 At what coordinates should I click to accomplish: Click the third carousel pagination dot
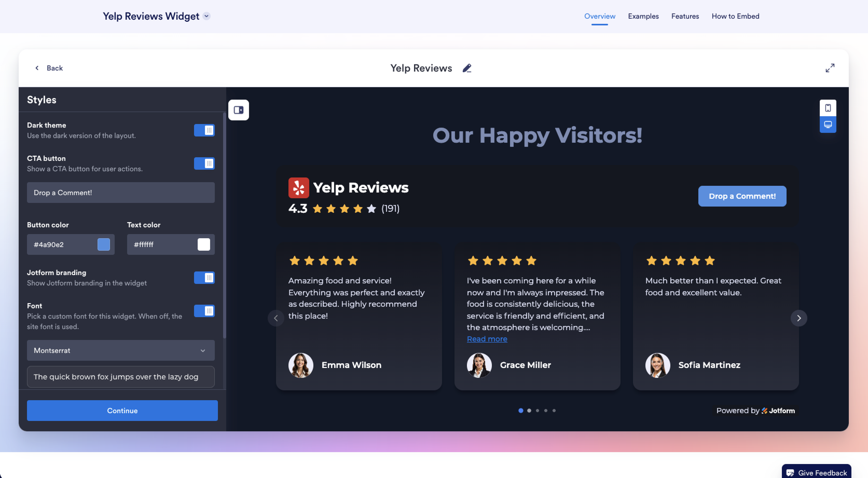pyautogui.click(x=537, y=410)
